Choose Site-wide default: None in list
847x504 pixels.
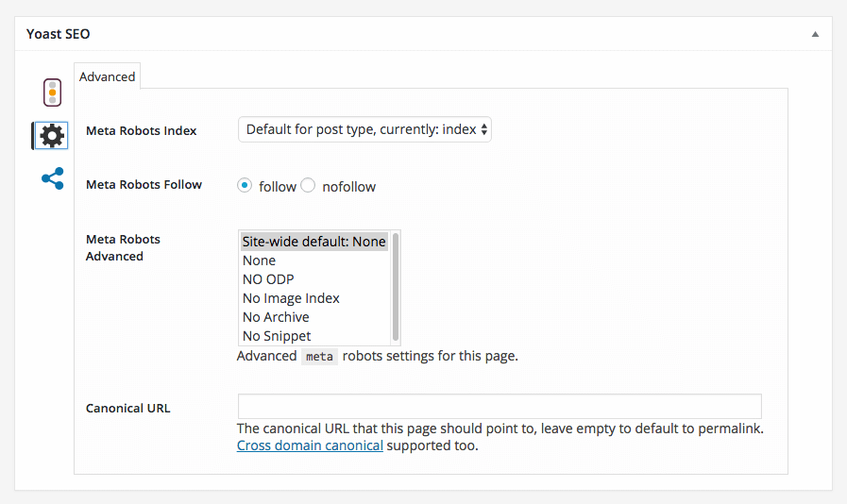tap(313, 242)
